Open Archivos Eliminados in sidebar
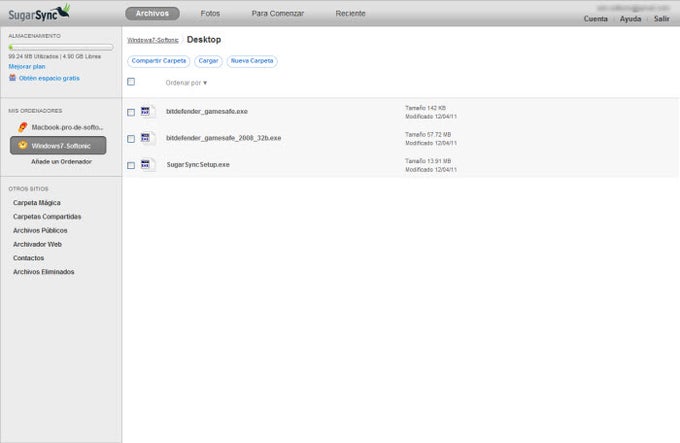Viewport: 680px width, 443px height. 43,272
